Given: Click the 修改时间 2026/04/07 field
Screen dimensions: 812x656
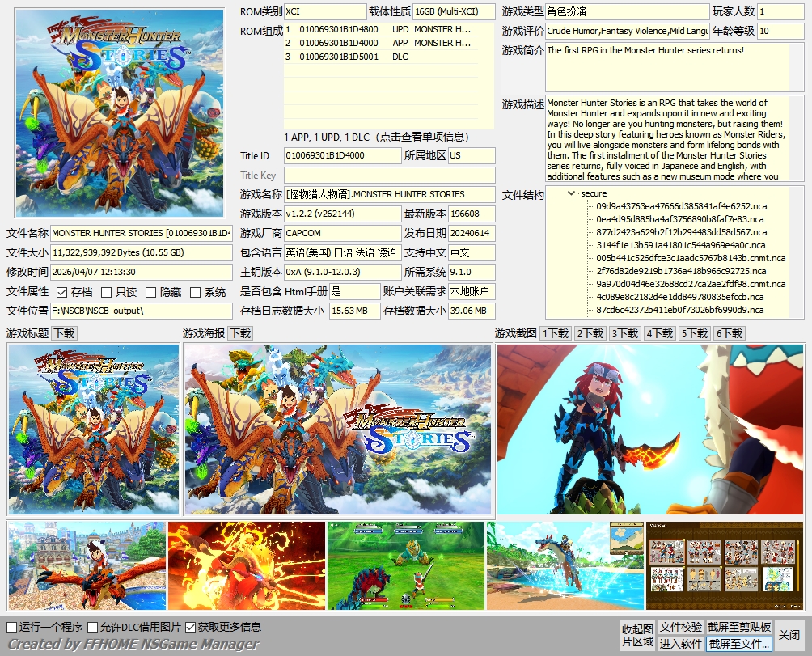Looking at the screenshot, I should coord(142,272).
